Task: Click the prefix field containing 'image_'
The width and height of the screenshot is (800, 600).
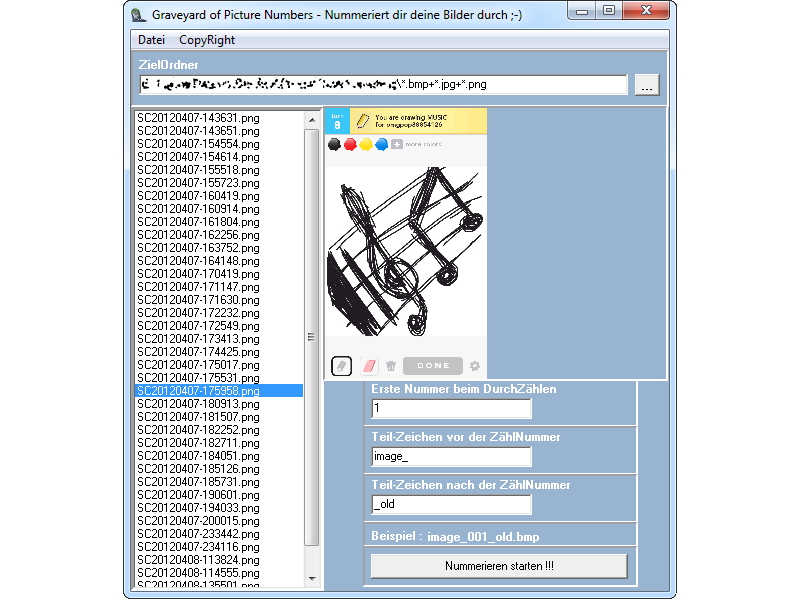Action: [x=451, y=456]
